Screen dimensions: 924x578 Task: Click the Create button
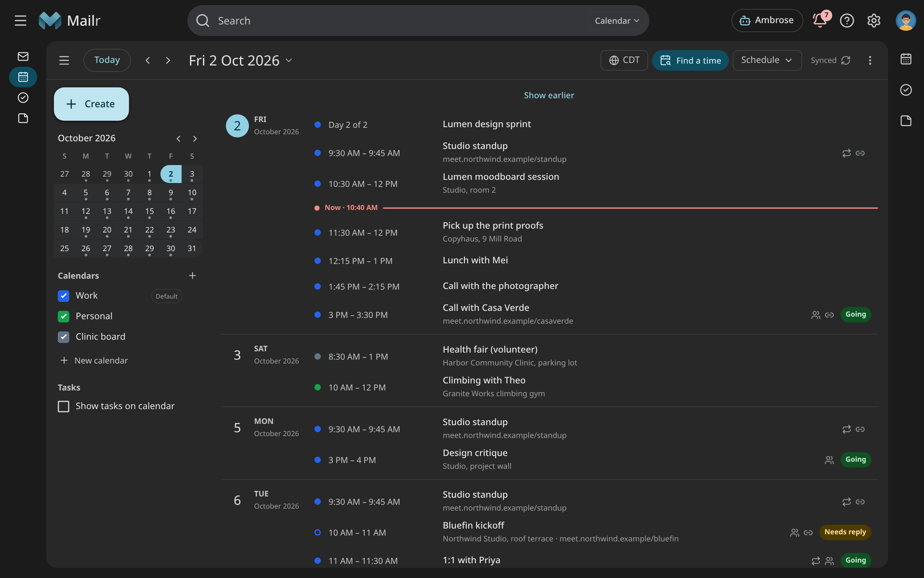[91, 104]
